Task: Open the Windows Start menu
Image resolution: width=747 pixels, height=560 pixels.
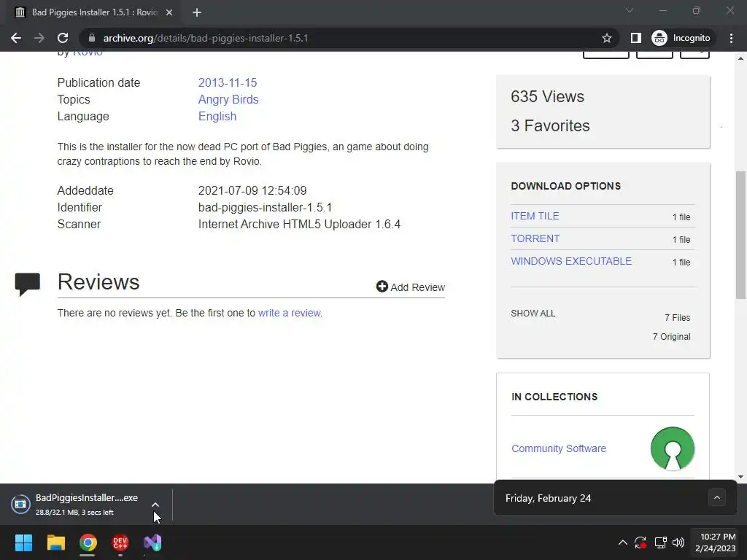Action: pyautogui.click(x=23, y=542)
